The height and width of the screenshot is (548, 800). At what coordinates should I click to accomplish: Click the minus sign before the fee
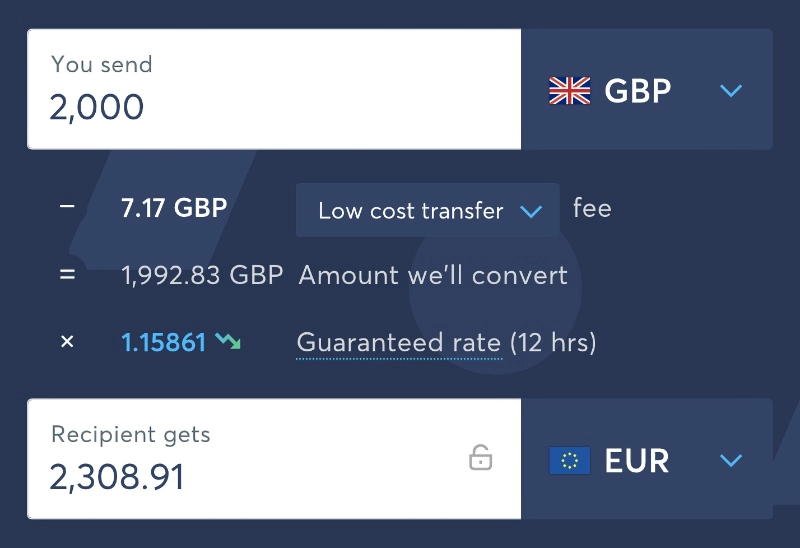tap(67, 208)
